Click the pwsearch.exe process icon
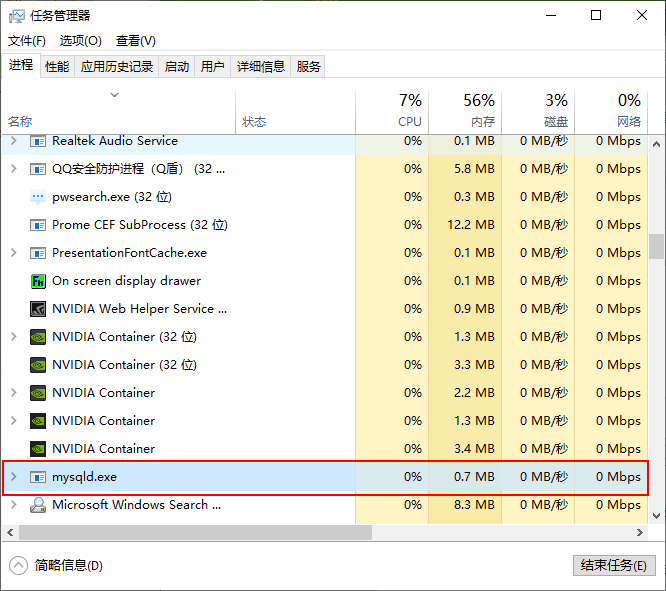Viewport: 666px width, 591px height. [x=38, y=197]
